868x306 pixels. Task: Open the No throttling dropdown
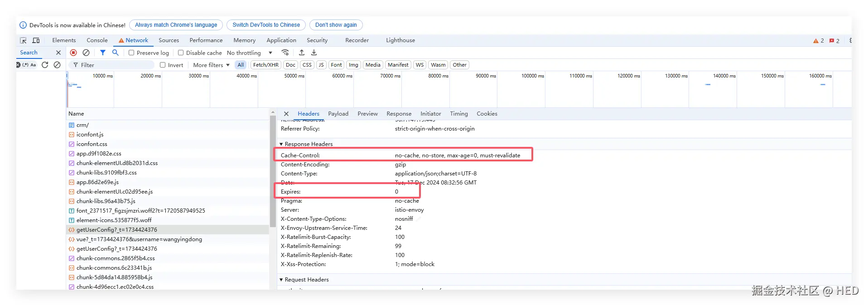pos(249,53)
